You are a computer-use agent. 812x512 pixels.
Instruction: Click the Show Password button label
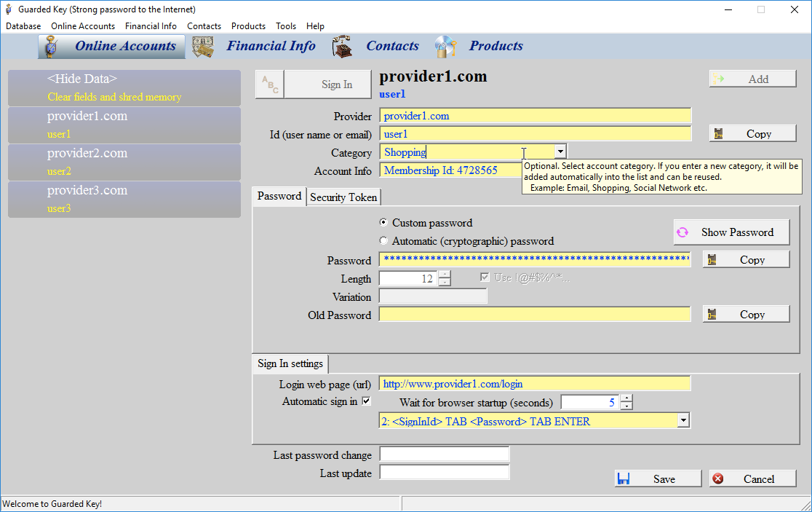pos(738,232)
